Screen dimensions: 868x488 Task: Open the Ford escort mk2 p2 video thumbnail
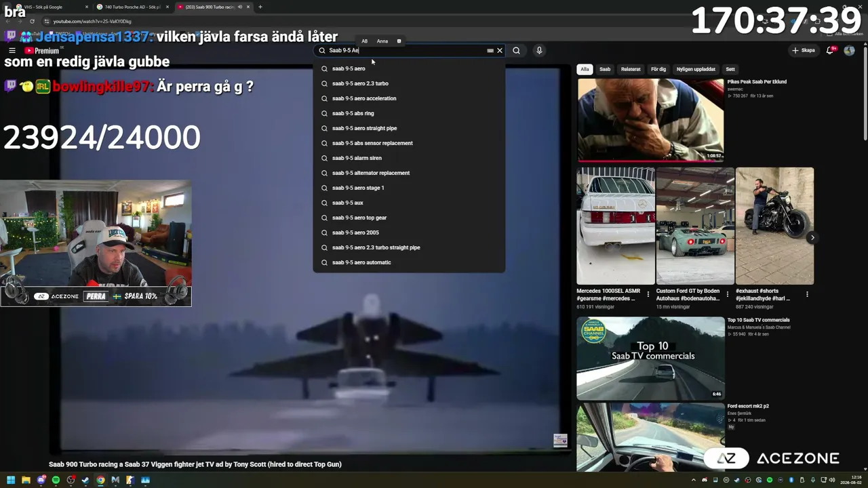pyautogui.click(x=650, y=437)
